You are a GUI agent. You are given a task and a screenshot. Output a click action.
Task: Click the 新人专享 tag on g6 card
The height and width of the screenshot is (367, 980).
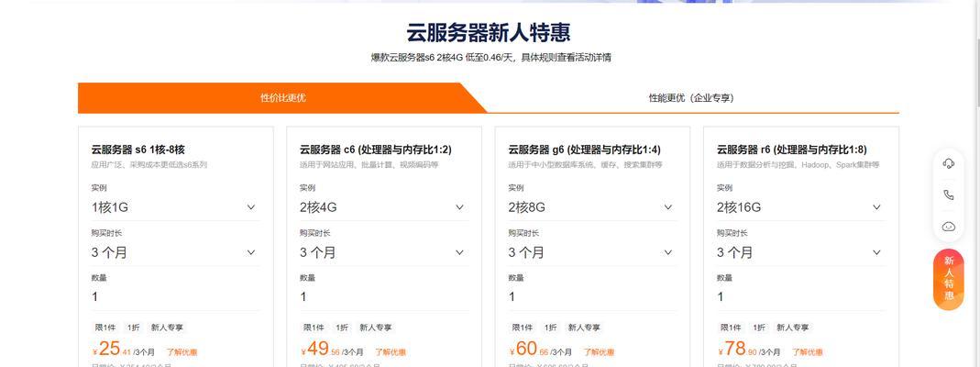pos(584,328)
